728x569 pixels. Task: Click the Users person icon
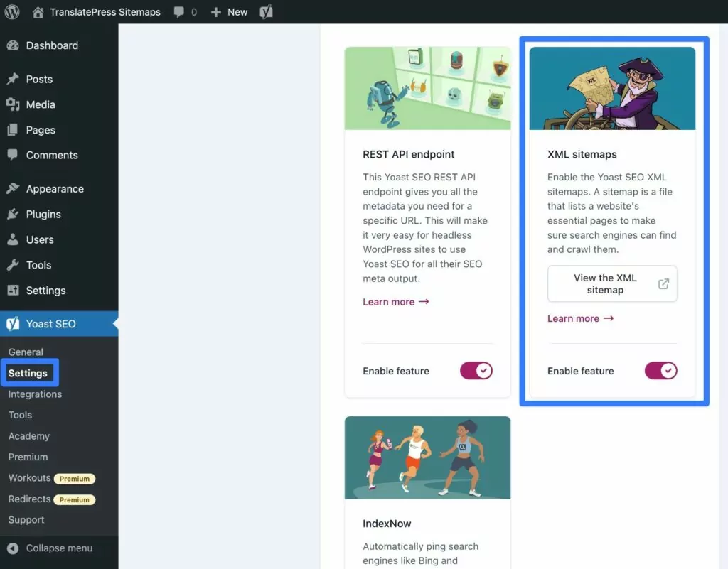pyautogui.click(x=13, y=239)
